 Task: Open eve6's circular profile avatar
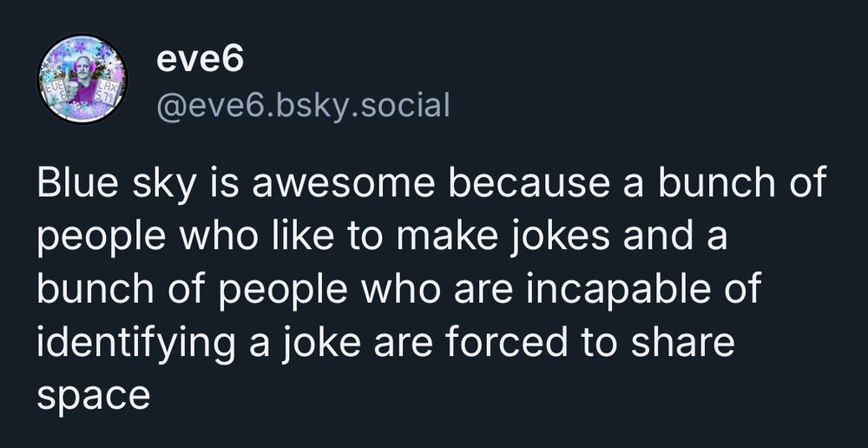click(82, 80)
